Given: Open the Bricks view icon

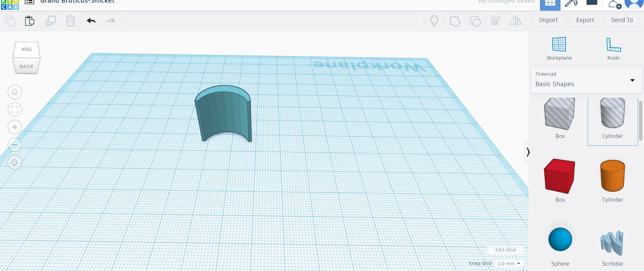Looking at the screenshot, I should (x=592, y=3).
